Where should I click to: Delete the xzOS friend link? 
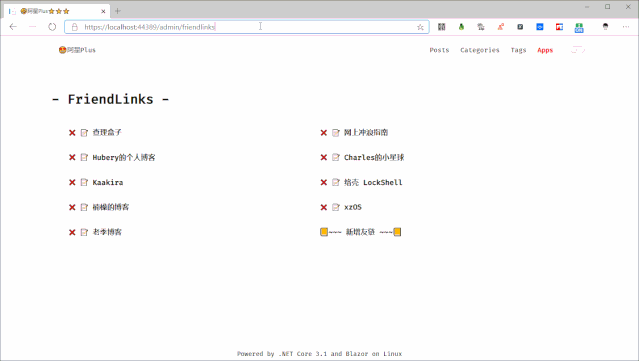[324, 207]
